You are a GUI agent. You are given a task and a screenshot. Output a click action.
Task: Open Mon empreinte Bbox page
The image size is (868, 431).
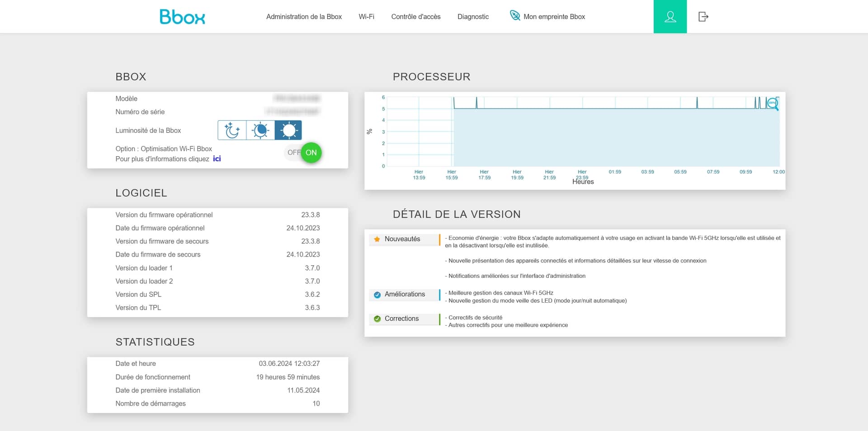[x=554, y=17]
